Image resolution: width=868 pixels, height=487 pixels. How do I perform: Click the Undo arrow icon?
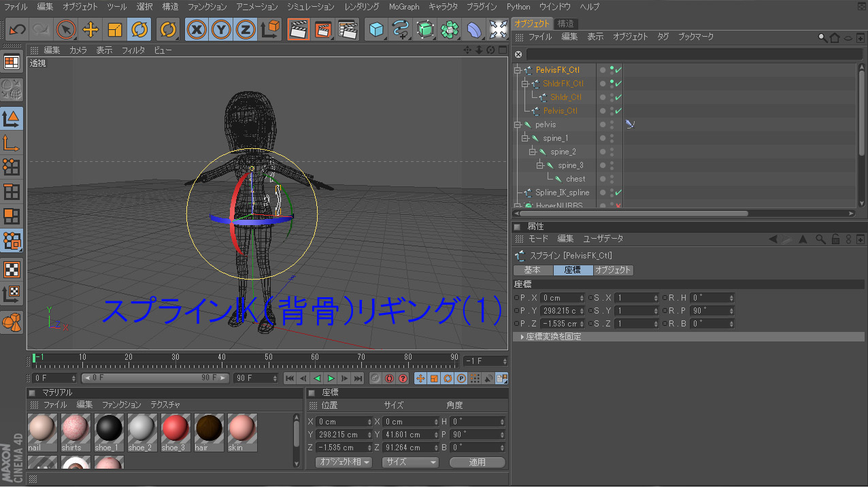point(17,30)
